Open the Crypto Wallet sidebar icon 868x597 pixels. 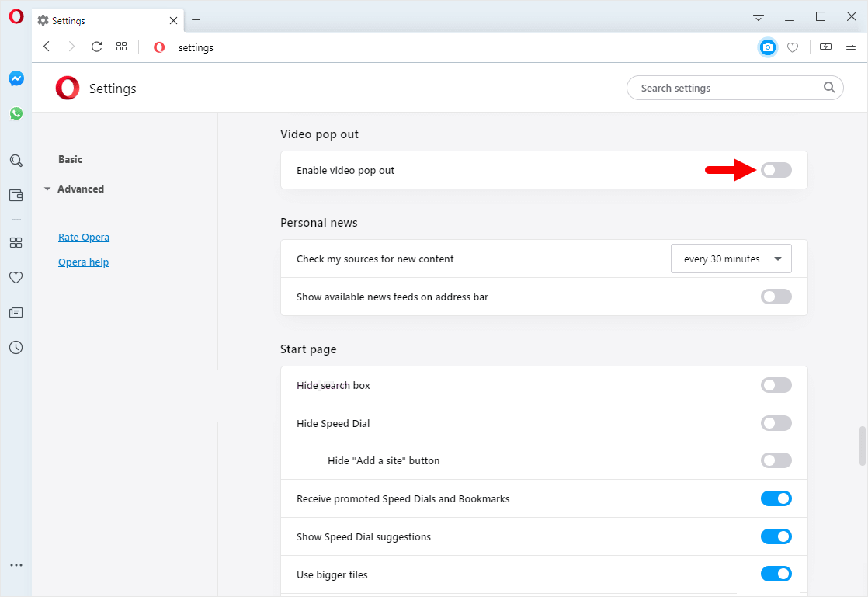[16, 196]
